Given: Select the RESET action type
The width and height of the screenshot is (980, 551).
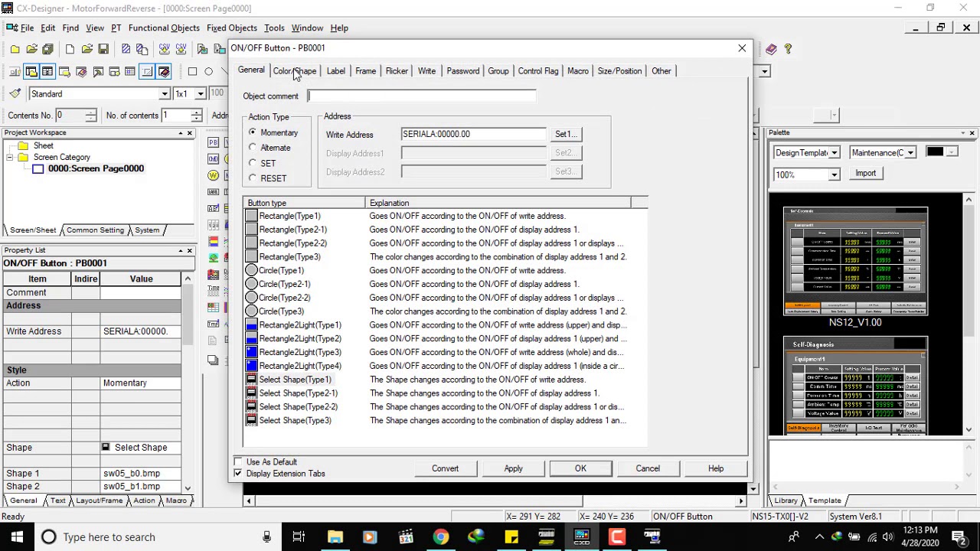Looking at the screenshot, I should coord(253,178).
